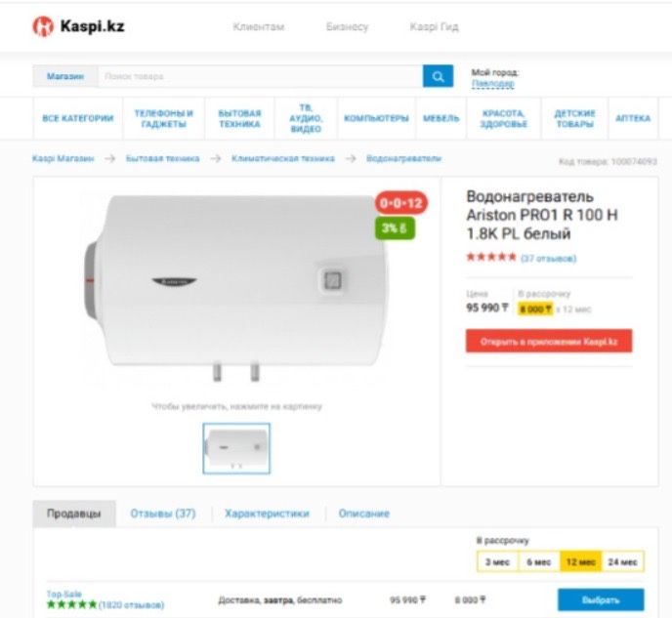Select the 6 мес installment option
This screenshot has width=672, height=618.
pos(539,562)
